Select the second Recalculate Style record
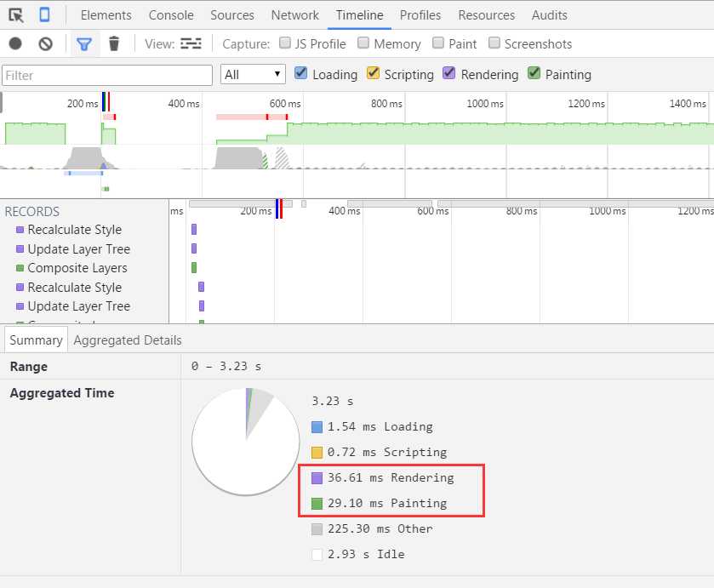 tap(75, 288)
